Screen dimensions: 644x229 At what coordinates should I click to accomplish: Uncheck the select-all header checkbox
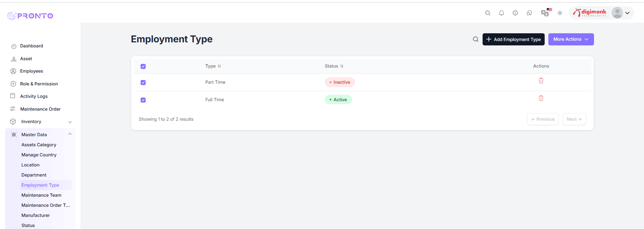143,66
